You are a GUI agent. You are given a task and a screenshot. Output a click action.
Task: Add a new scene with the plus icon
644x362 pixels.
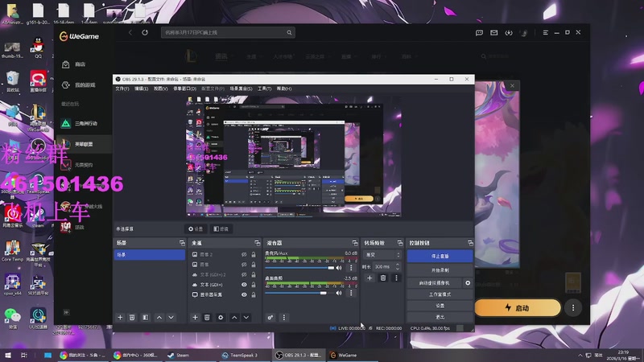[120, 317]
